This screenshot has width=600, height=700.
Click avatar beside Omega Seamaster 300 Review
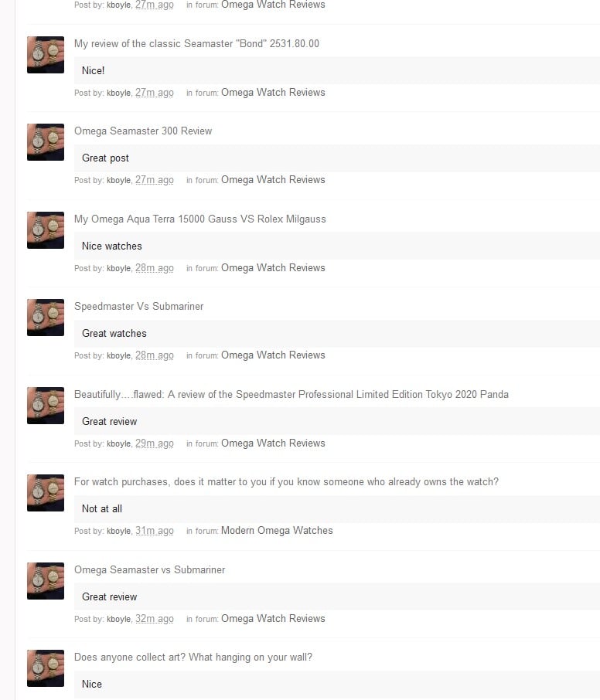[x=46, y=142]
